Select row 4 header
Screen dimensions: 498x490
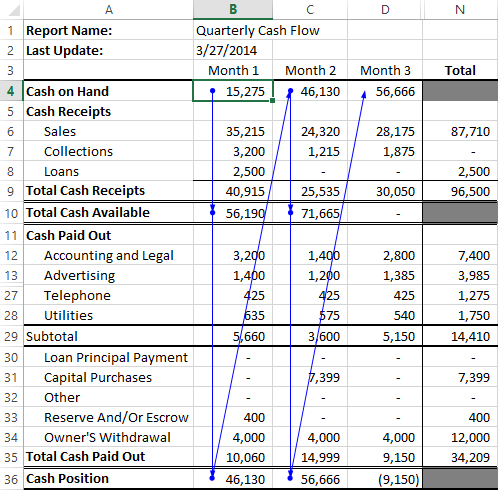point(11,91)
